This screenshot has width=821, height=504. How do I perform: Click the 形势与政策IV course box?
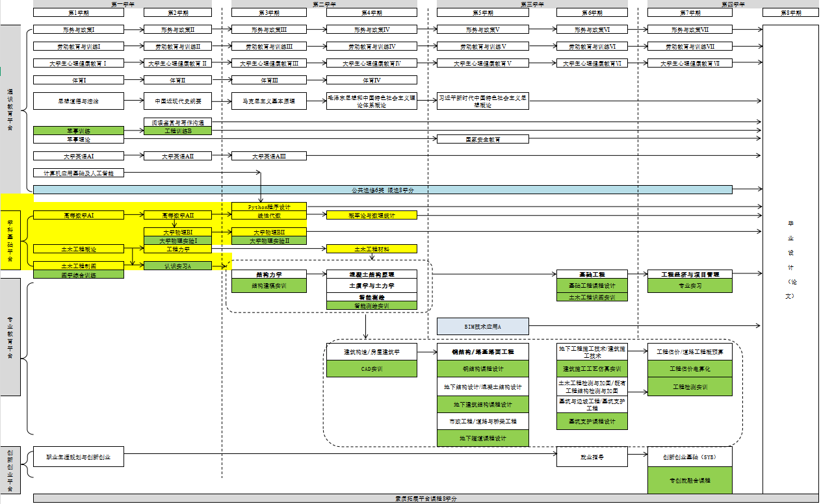(x=371, y=29)
